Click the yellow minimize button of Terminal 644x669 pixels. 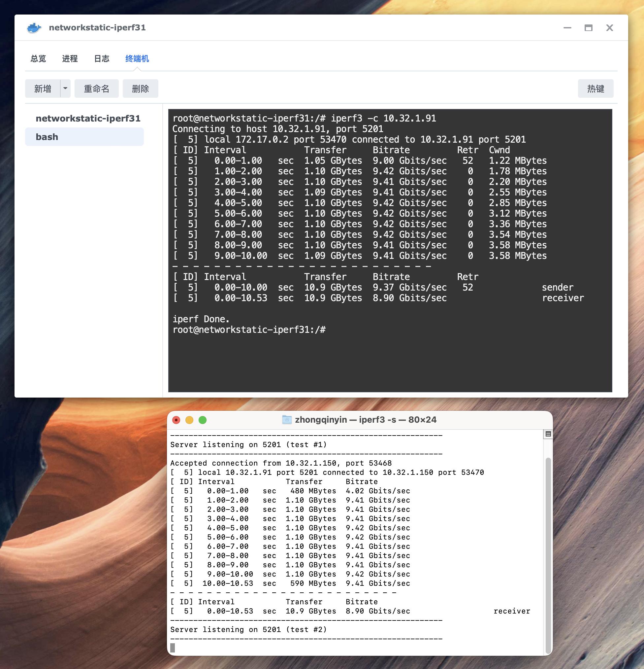189,420
